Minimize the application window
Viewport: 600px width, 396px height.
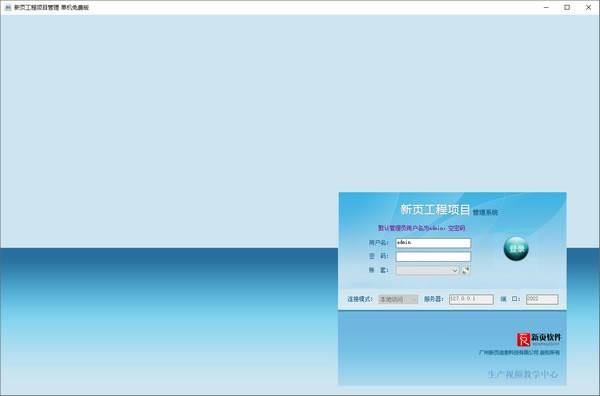click(546, 7)
